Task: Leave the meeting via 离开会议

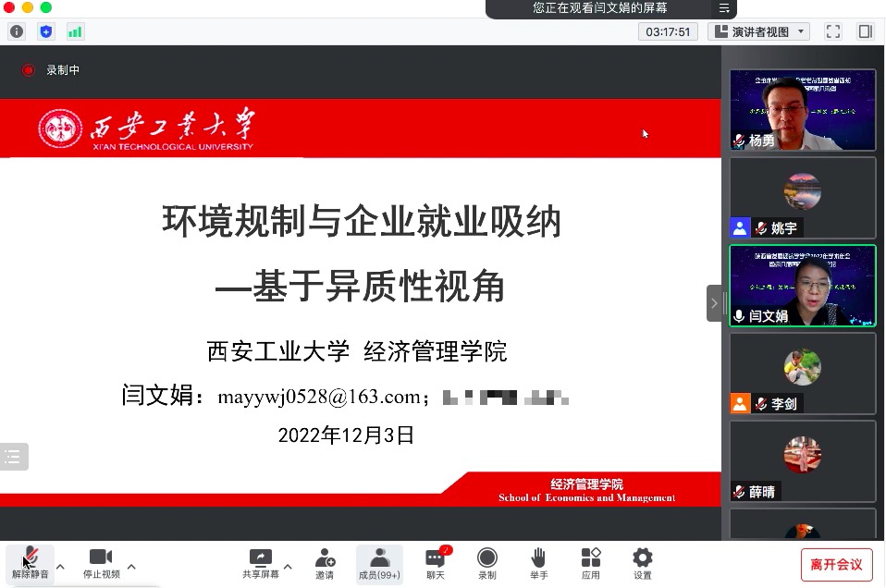Action: point(835,564)
